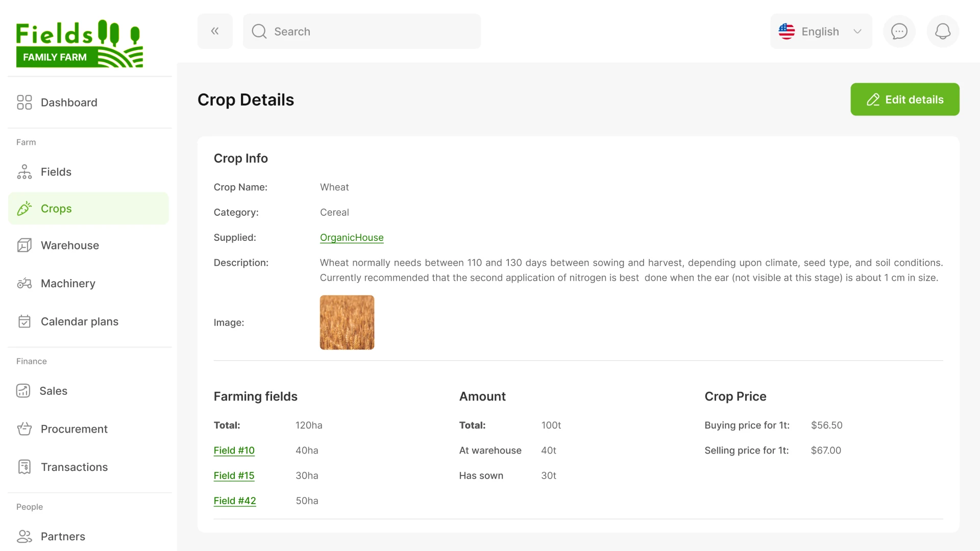This screenshot has width=980, height=551.
Task: Expand the English language dropdown
Action: (x=820, y=31)
